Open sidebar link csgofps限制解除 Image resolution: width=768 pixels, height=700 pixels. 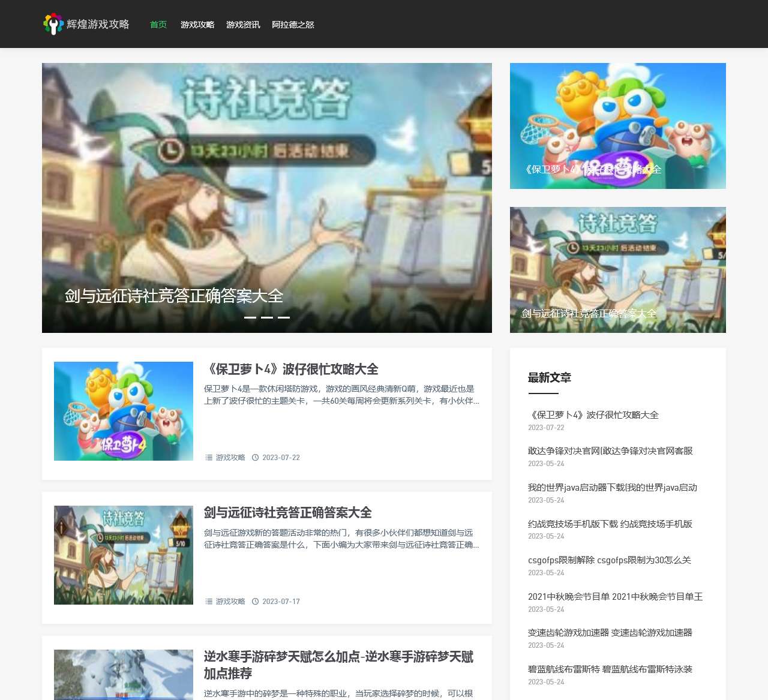[609, 560]
